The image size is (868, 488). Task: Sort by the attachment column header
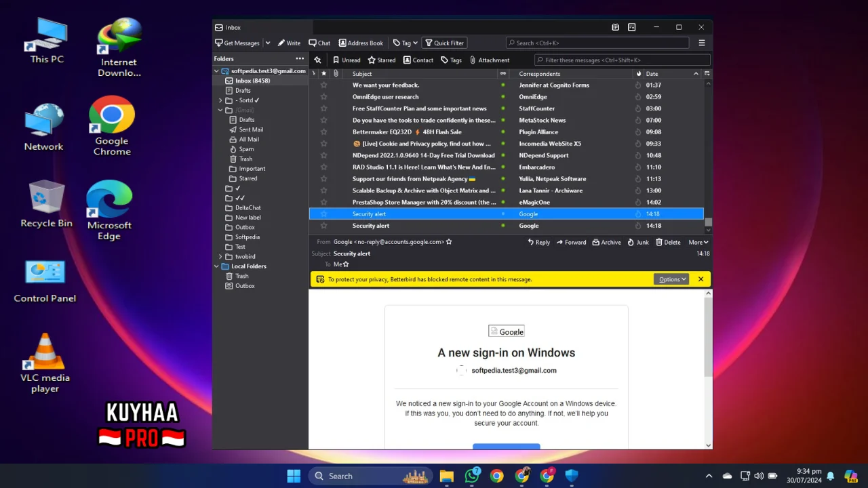[x=336, y=73]
